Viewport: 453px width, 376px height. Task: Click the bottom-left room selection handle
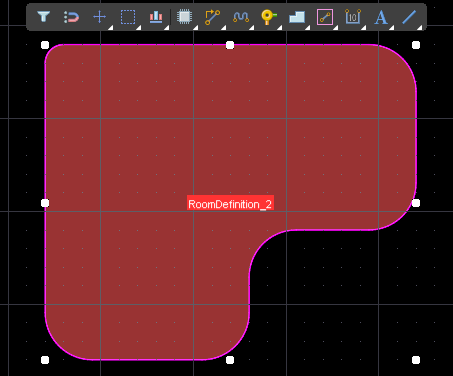(45, 360)
